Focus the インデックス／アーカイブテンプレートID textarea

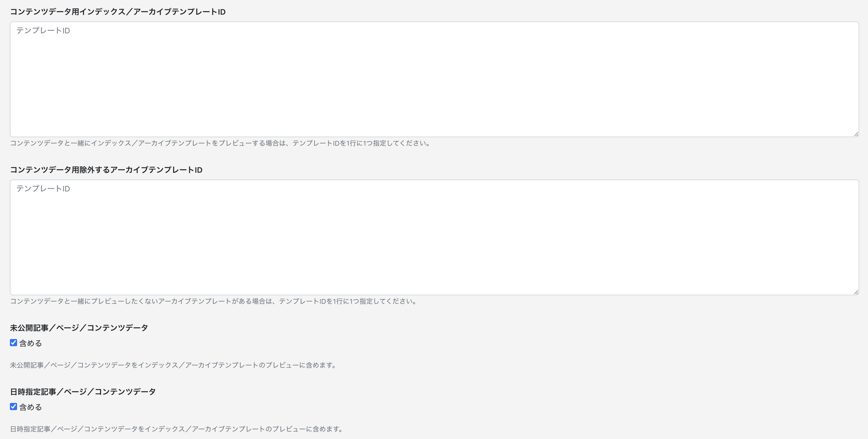434,79
